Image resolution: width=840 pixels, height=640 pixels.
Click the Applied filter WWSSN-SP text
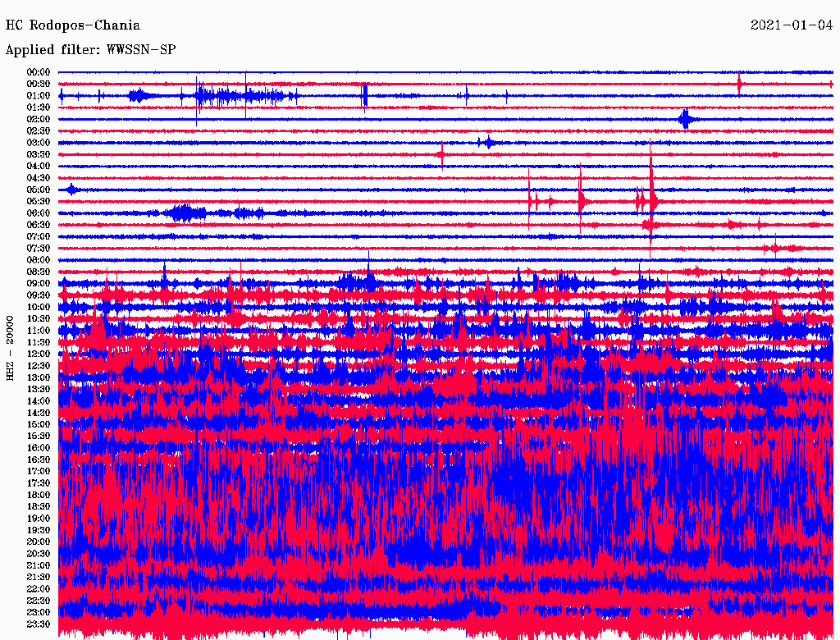[x=90, y=50]
